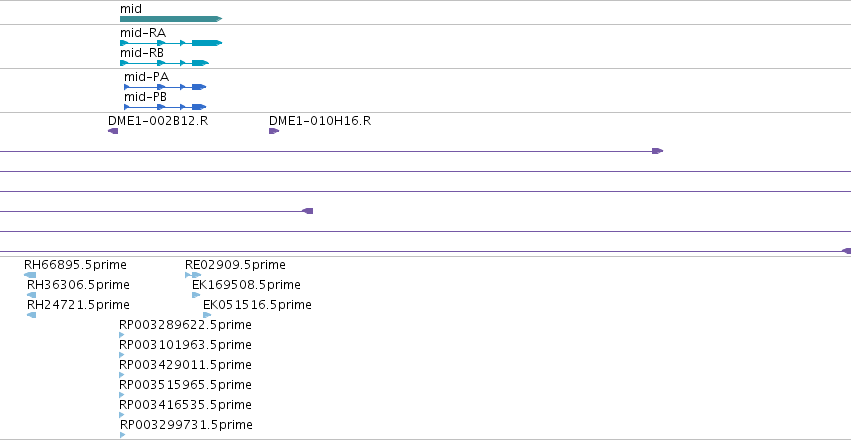Screen dimensions: 851x440
Task: Click the RP003429011.5prime arrow glyph
Action: click(122, 375)
